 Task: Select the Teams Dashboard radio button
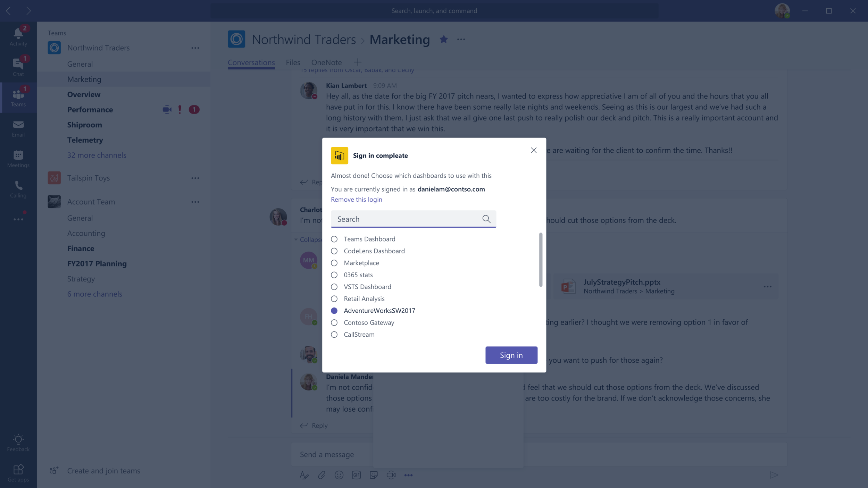pyautogui.click(x=334, y=239)
